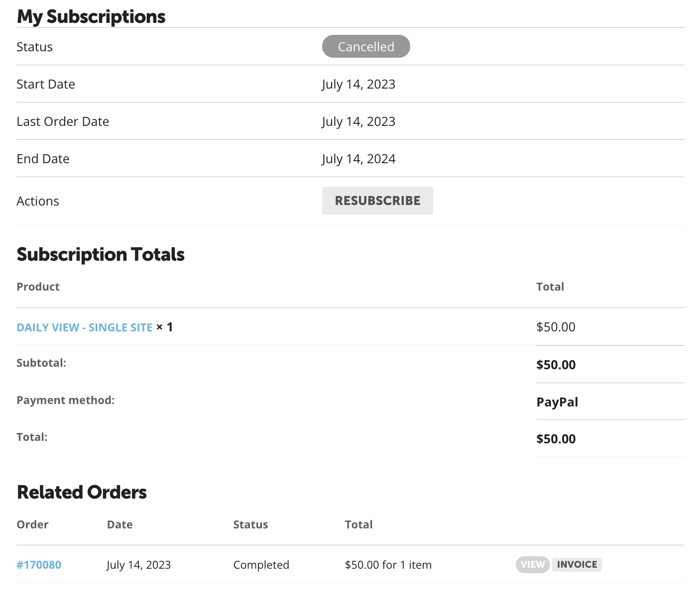Click the Order column header
The width and height of the screenshot is (700, 611).
[32, 524]
